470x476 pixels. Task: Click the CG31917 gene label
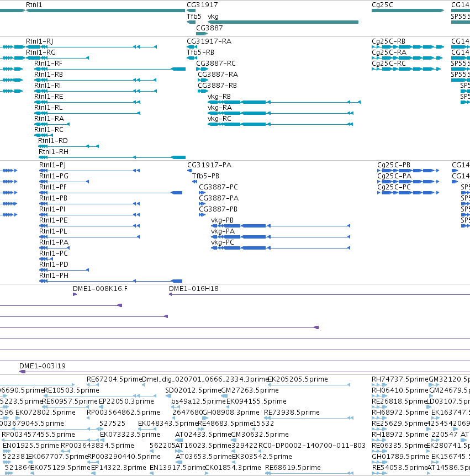202,5
